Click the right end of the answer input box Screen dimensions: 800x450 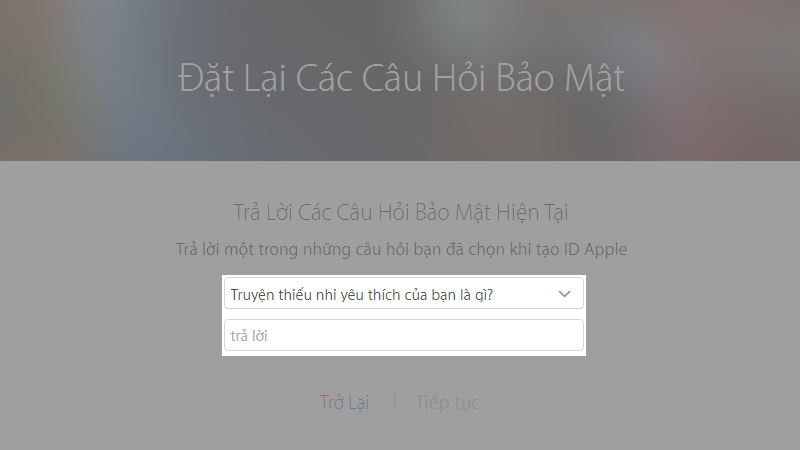click(571, 335)
